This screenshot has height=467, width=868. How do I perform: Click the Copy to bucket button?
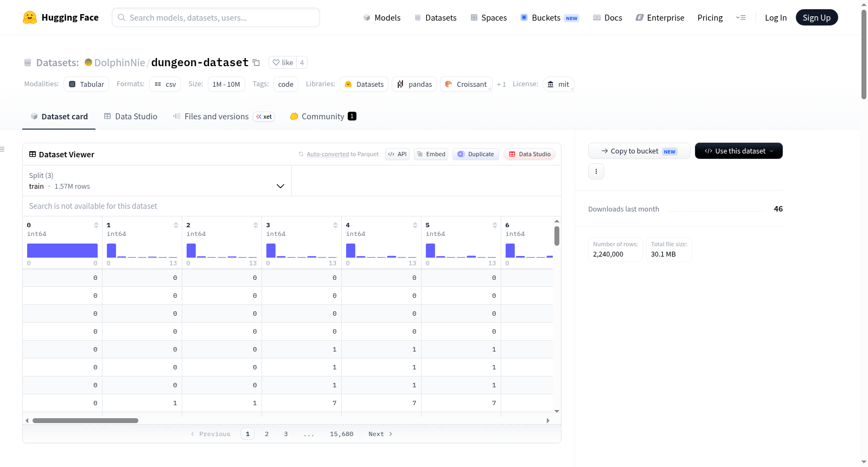639,151
